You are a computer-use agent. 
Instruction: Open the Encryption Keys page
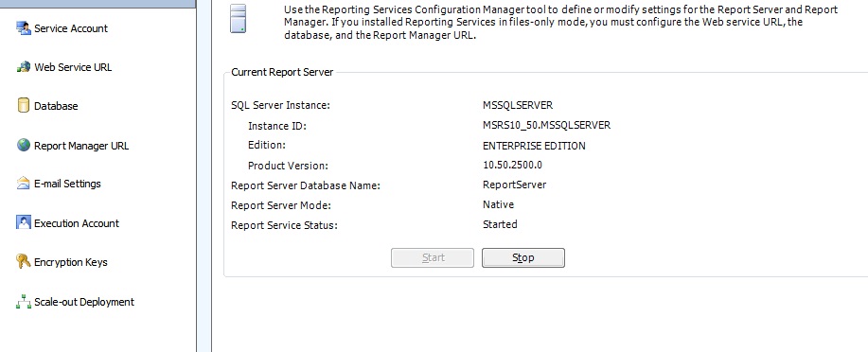coord(71,262)
